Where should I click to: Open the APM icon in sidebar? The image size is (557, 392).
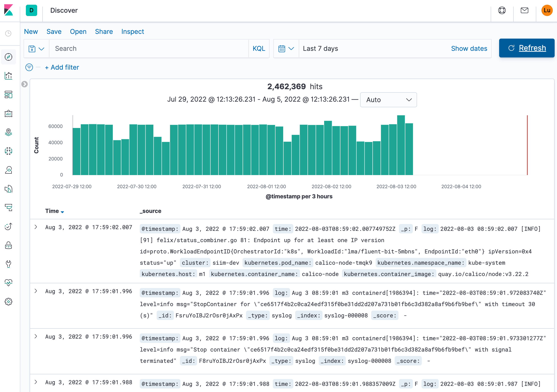point(8,208)
